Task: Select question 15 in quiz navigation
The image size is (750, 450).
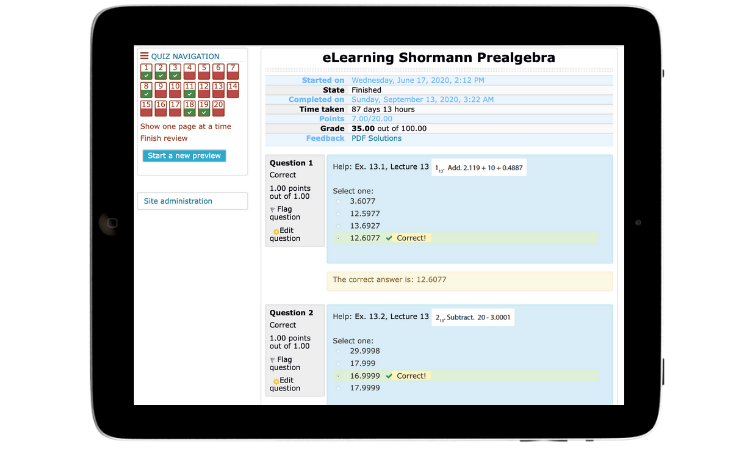Action: click(146, 107)
